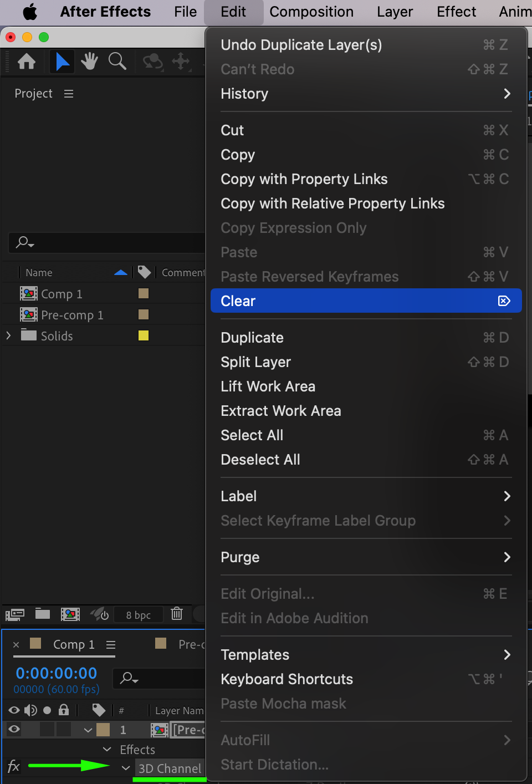Click the Audio speaker column header in timeline
This screenshot has width=532, height=784.
point(30,710)
